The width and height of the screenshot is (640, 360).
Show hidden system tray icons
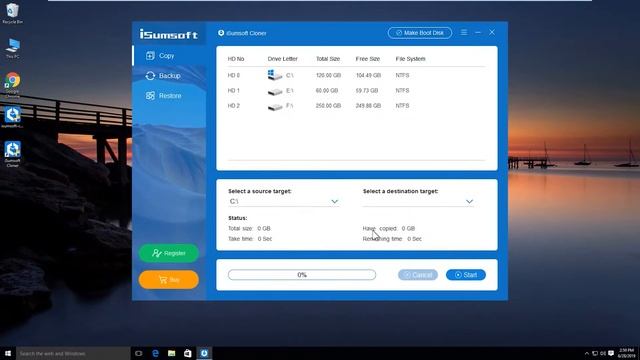point(587,353)
